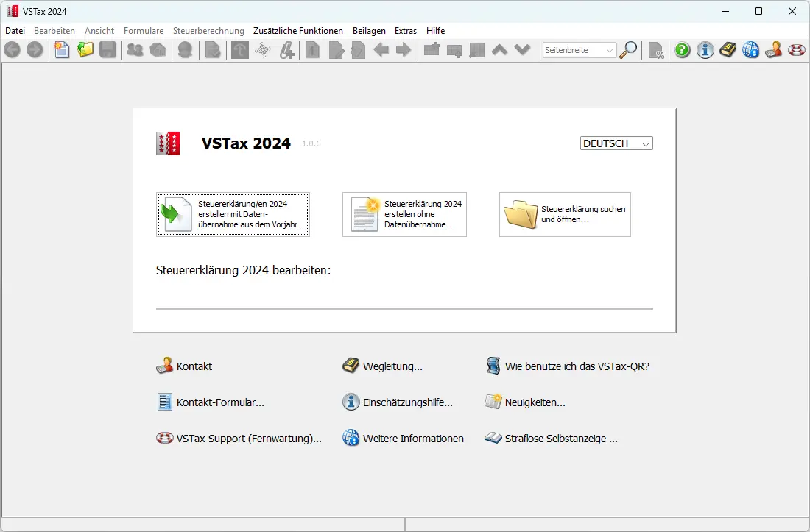Click the magnifying glass zoom icon
The image size is (810, 532).
click(x=628, y=50)
